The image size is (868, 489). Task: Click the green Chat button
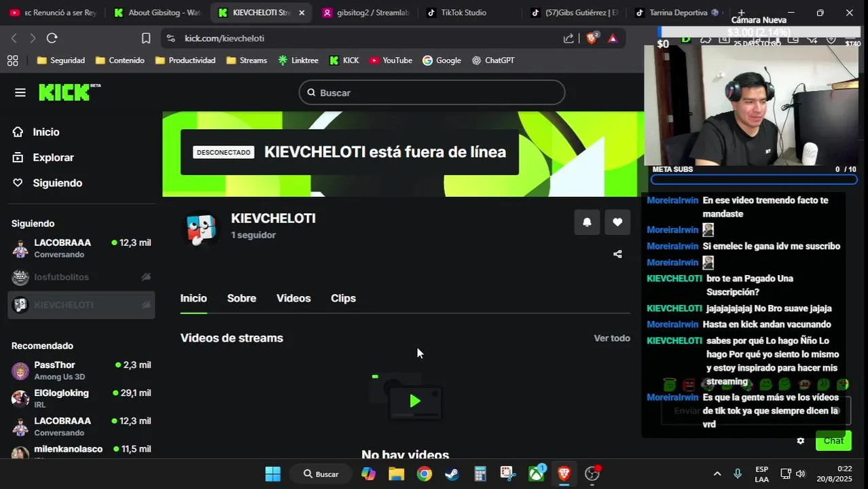coord(833,441)
